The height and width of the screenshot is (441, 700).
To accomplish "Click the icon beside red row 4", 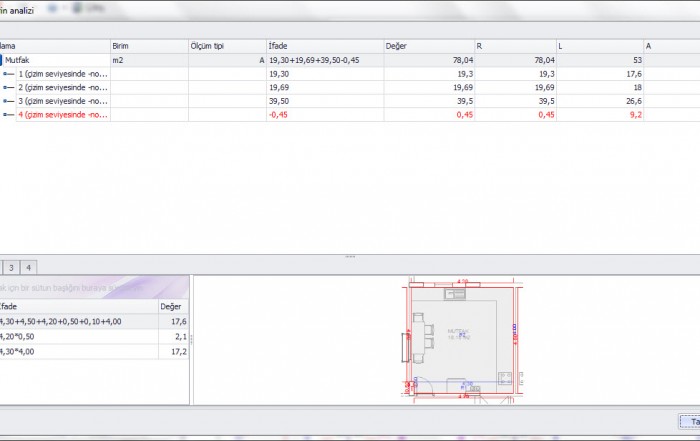I will click(x=10, y=114).
